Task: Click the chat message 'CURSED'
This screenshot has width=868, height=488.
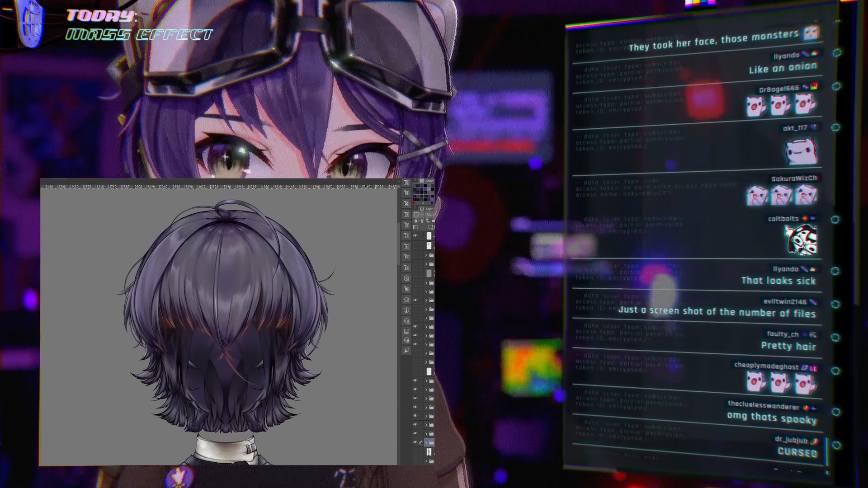Action: [x=797, y=452]
